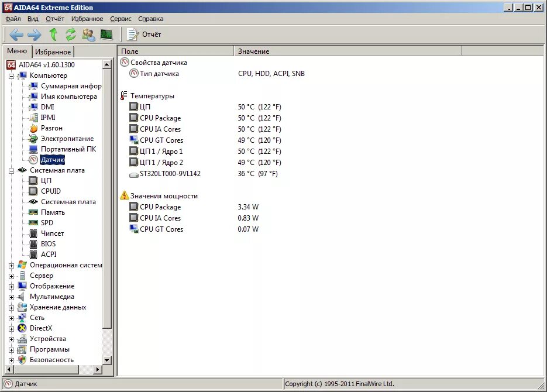Select Системная плата child item icon
This screenshot has height=392, width=547.
pyautogui.click(x=33, y=202)
